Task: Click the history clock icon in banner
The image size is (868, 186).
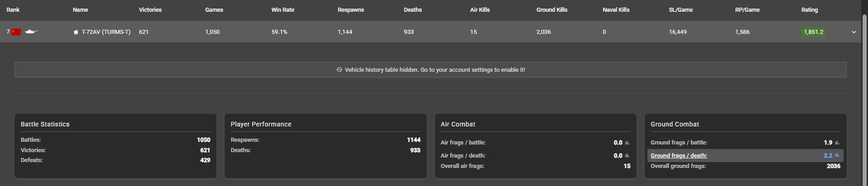Action: [x=339, y=70]
